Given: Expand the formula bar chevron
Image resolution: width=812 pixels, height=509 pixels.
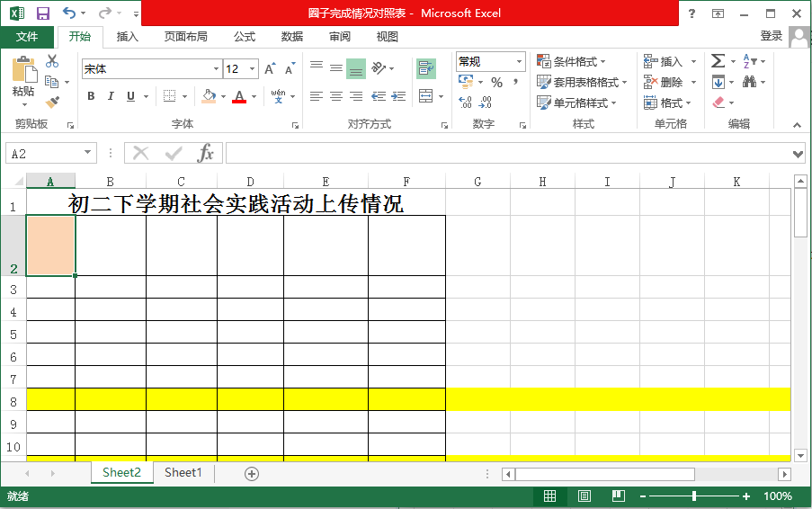Looking at the screenshot, I should 798,154.
